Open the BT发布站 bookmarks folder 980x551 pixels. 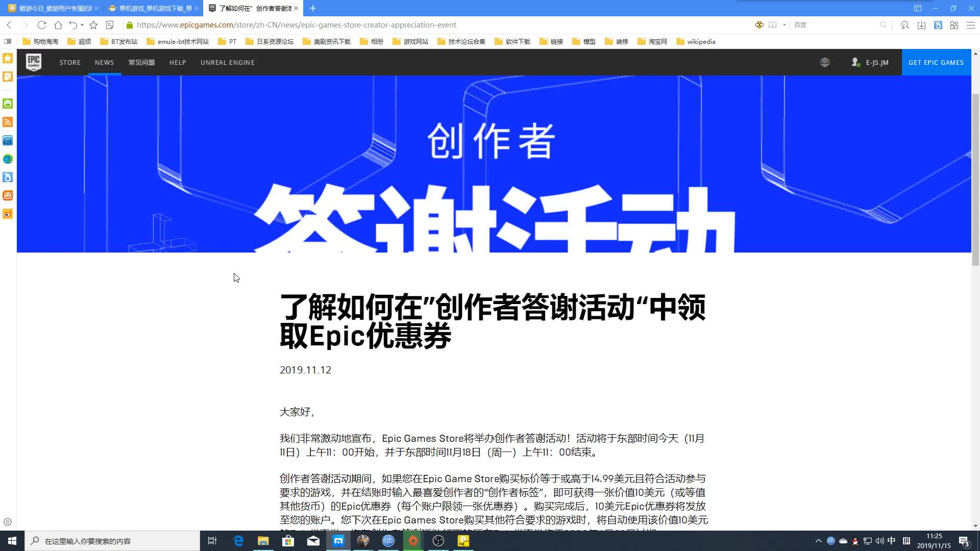pos(118,41)
